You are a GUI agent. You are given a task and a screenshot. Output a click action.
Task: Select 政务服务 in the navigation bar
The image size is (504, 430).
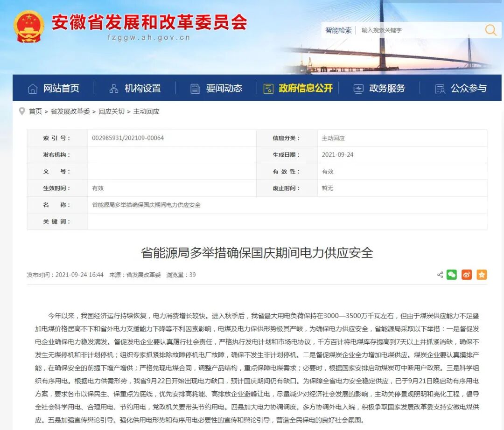(388, 88)
